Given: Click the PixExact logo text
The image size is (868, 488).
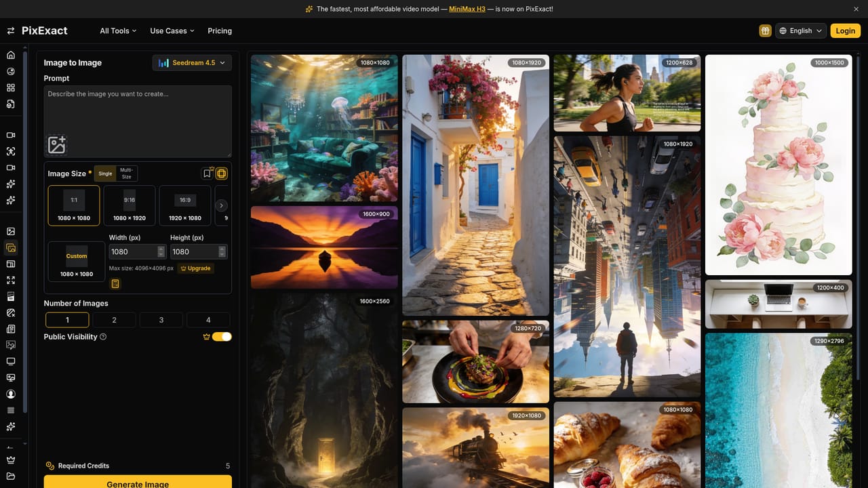Looking at the screenshot, I should pyautogui.click(x=45, y=30).
